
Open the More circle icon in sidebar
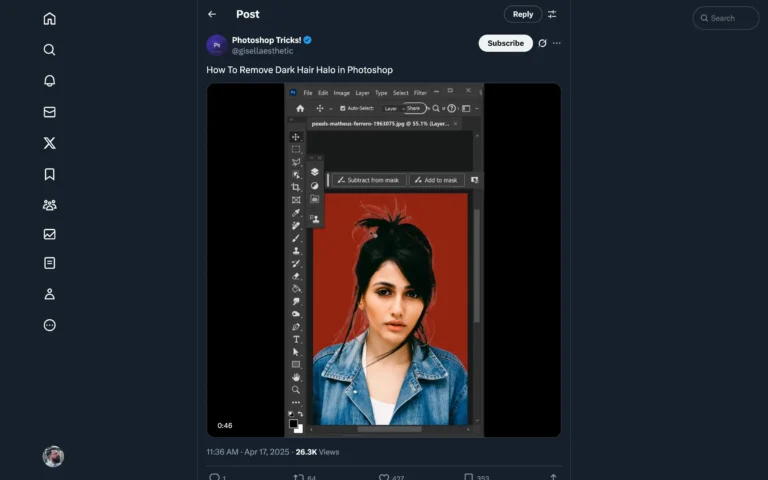49,325
